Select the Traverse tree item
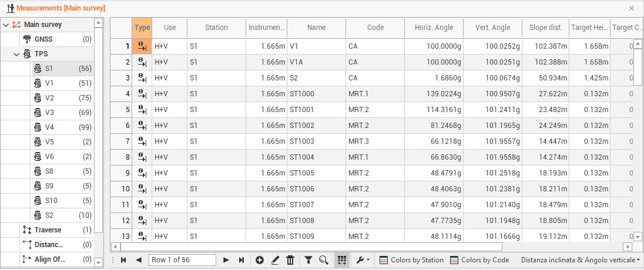The width and height of the screenshot is (644, 270). click(x=48, y=230)
